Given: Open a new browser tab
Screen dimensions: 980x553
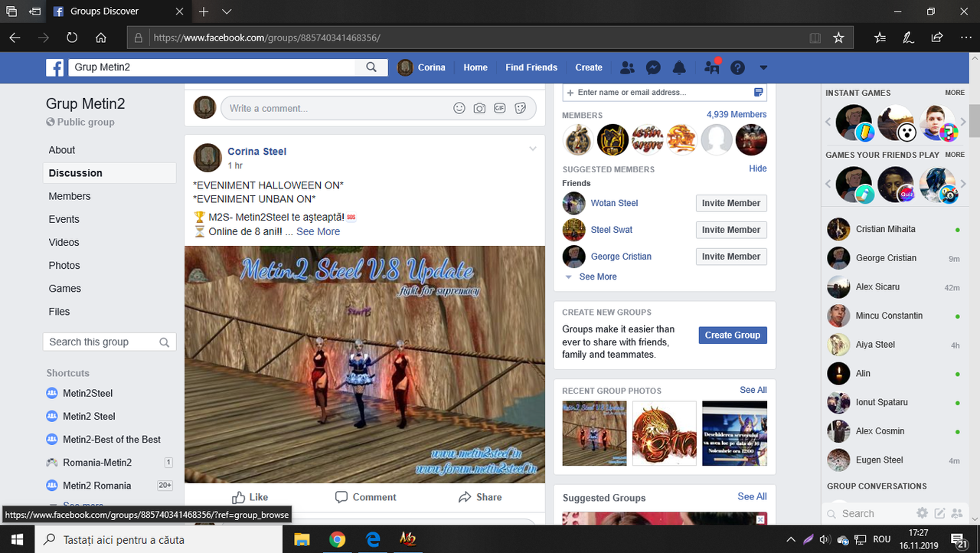Looking at the screenshot, I should [204, 11].
